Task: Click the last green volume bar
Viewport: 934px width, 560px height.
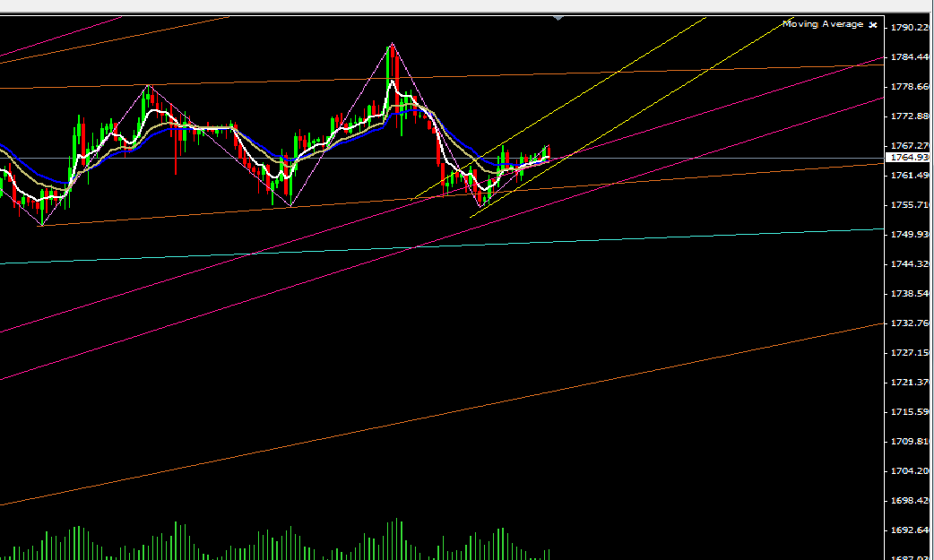Action: click(x=547, y=555)
